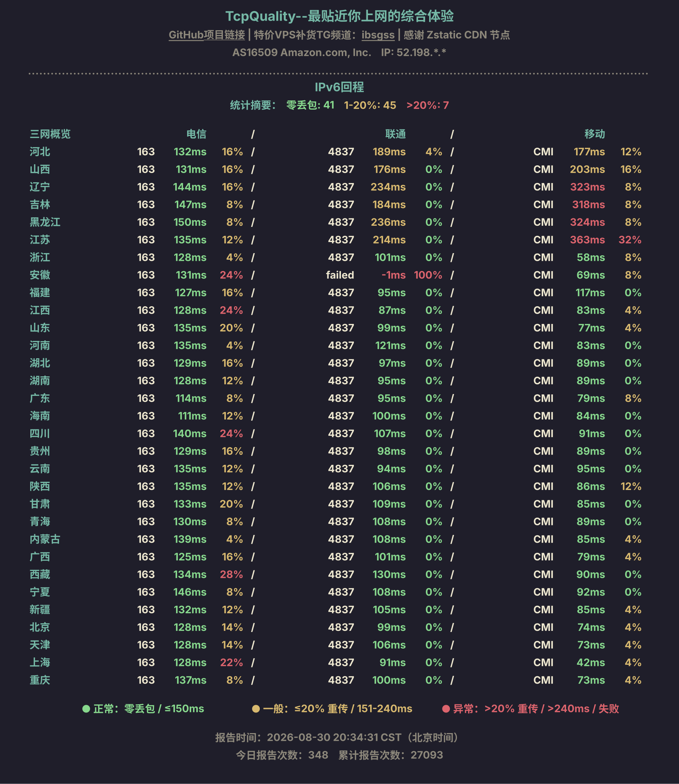Click the red 异常 legend entry
This screenshot has height=784, width=679.
(531, 709)
